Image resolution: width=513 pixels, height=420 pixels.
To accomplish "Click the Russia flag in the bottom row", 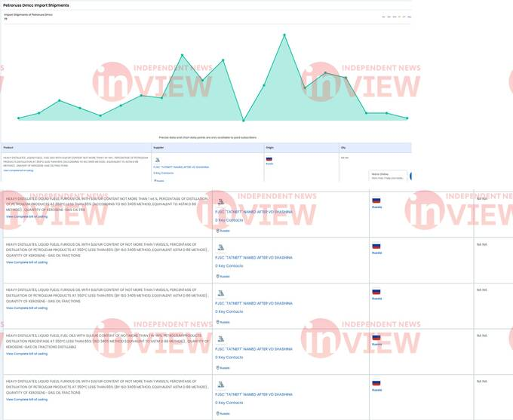I will click(x=376, y=383).
